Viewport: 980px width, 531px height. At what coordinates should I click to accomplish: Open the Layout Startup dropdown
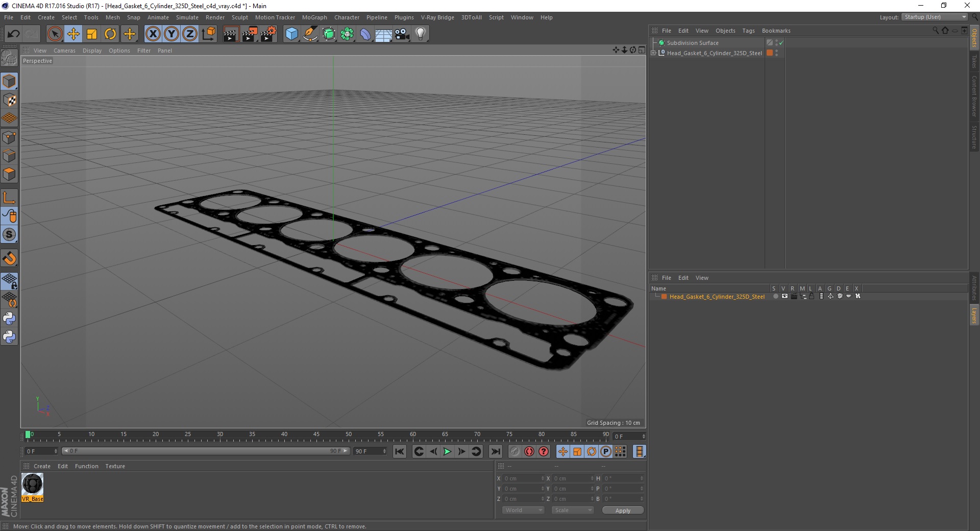coord(935,17)
